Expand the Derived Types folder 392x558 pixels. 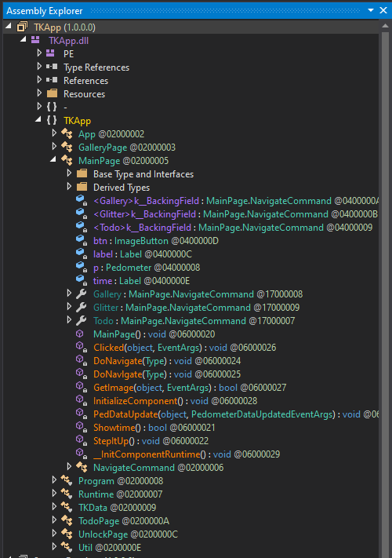[69, 187]
